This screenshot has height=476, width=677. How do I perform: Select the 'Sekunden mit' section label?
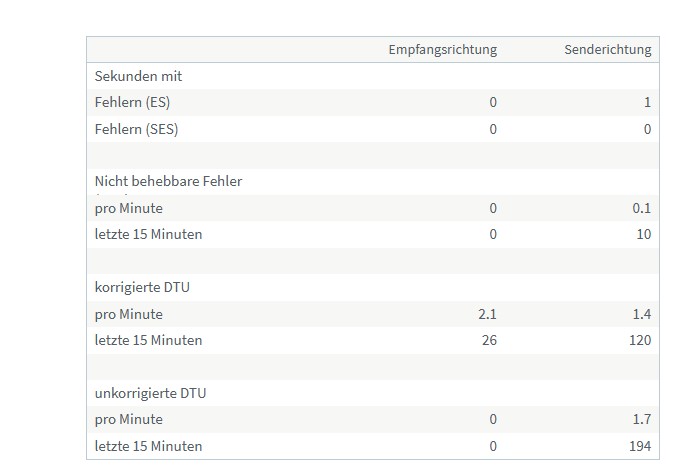pyautogui.click(x=138, y=76)
